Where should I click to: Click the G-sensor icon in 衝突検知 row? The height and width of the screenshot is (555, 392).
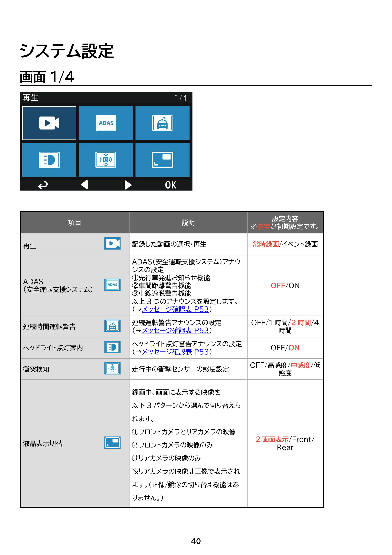coord(112,368)
